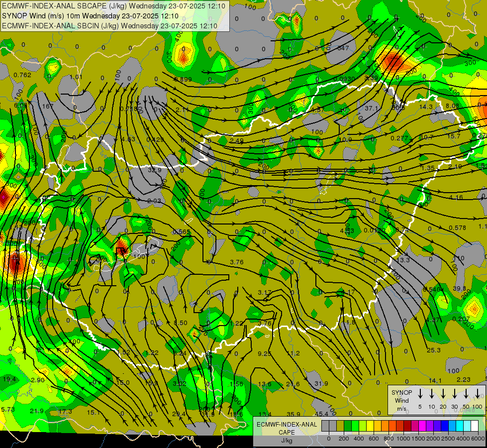Click the map value '167'
Image resolution: width=487 pixels, height=448 pixels.
coord(48,107)
